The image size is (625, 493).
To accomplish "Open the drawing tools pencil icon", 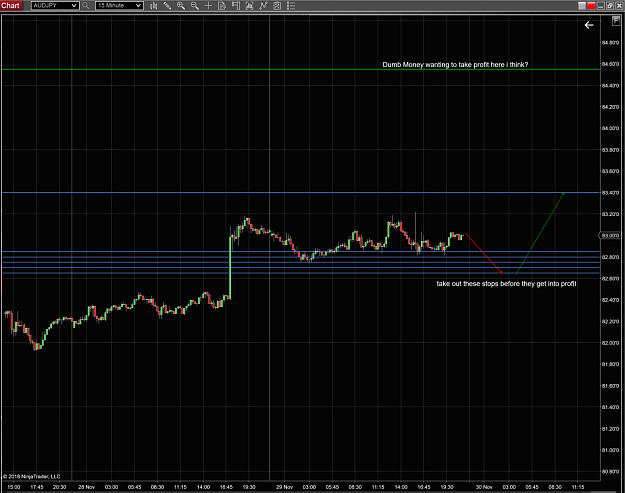I will (x=167, y=6).
